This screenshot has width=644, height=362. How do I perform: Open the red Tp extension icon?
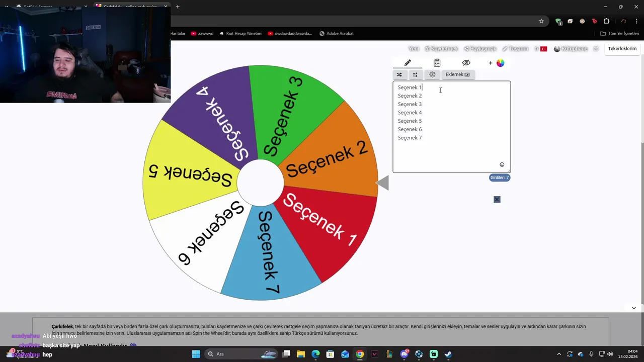tap(594, 21)
